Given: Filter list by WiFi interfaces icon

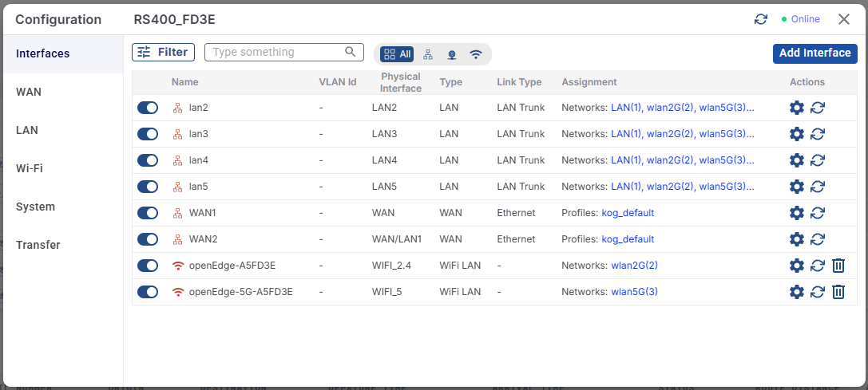Looking at the screenshot, I should click(476, 54).
